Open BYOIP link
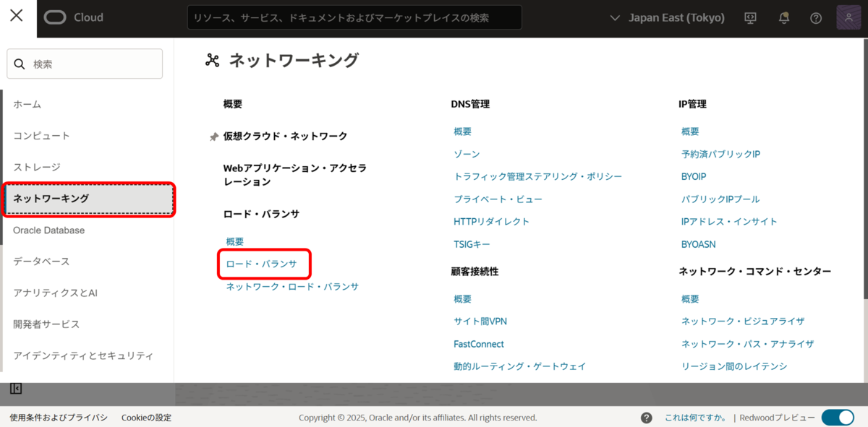 694,176
